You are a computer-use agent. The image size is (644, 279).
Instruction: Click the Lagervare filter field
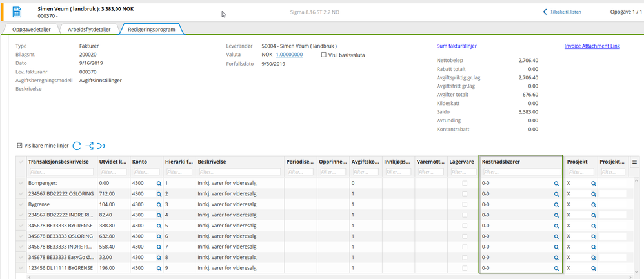[463, 172]
